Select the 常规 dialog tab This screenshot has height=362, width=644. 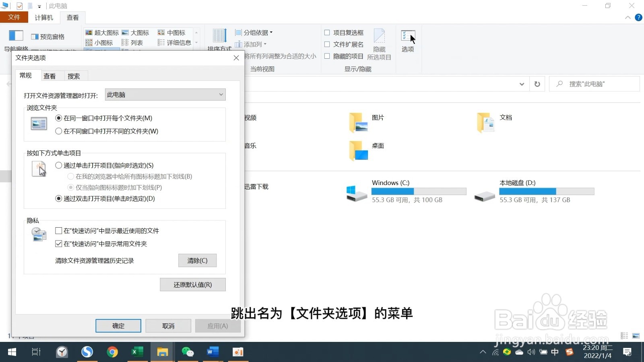tap(26, 75)
